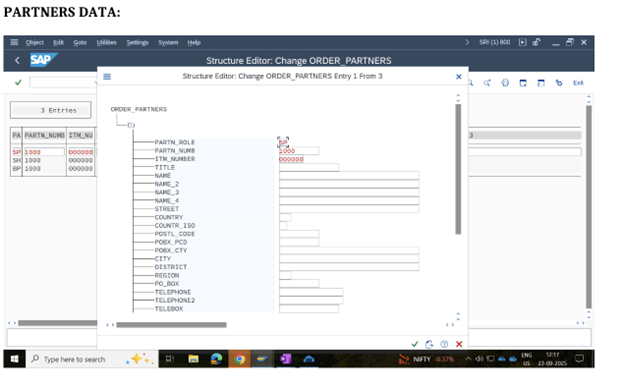Open the System menu
Viewport: 624px width, 387px height.
pos(168,43)
